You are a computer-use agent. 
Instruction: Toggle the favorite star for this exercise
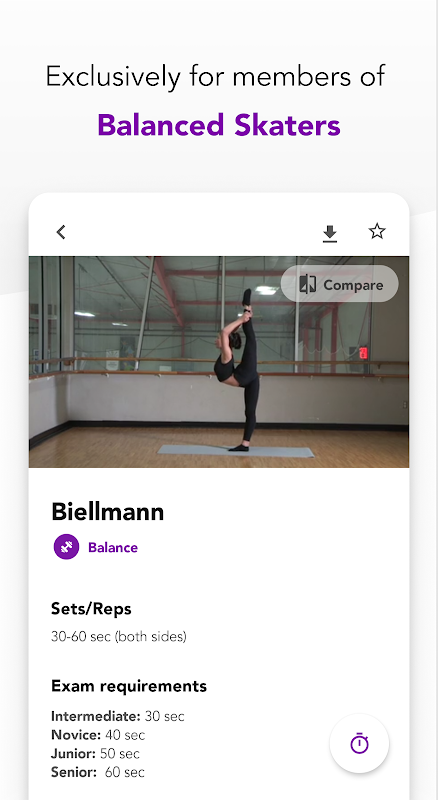[x=377, y=232]
